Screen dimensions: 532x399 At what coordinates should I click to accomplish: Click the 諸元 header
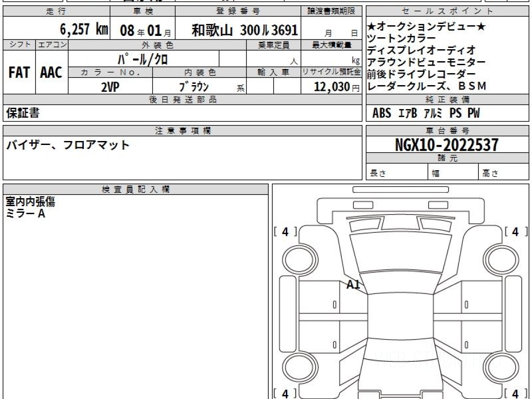[447, 158]
